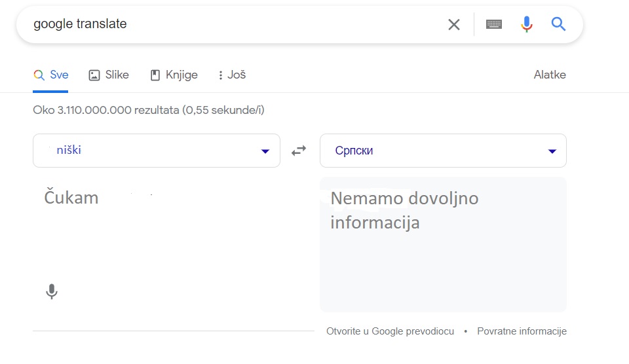This screenshot has width=629, height=364.
Task: Click the blue search magnifier icon
Action: point(558,24)
